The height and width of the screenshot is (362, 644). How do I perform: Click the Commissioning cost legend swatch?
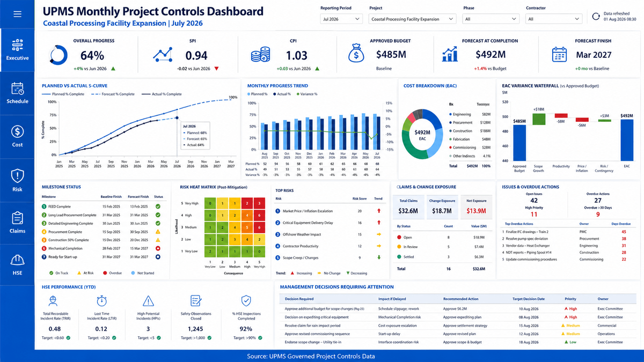450,147
